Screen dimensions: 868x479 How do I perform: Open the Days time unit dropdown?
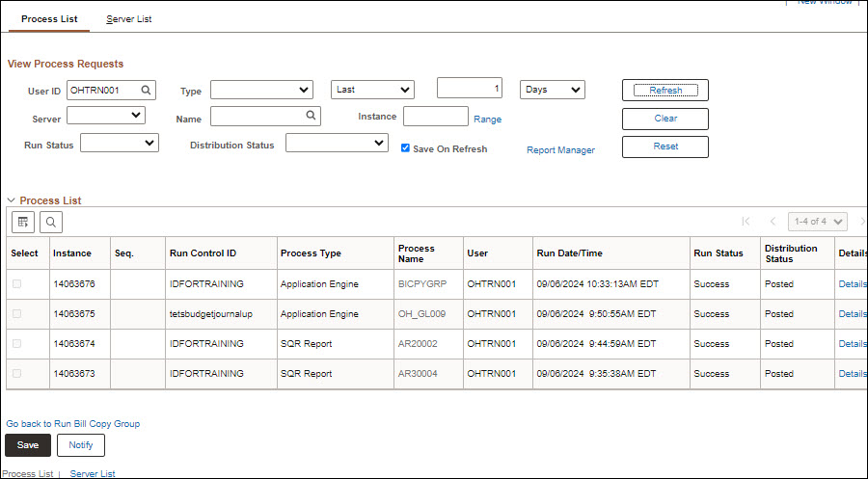click(x=552, y=90)
